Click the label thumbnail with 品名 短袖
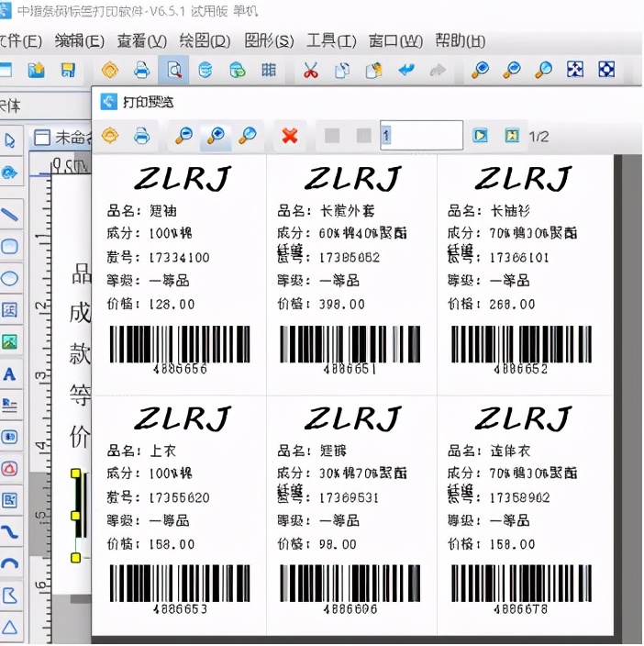Viewport: 644px width, 646px height. pos(180,275)
